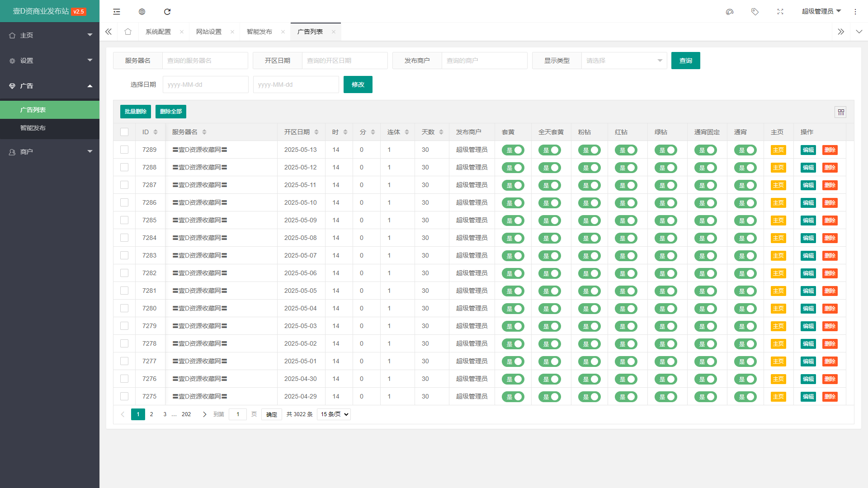This screenshot has width=868, height=488.
Task: Sort by 连体 column arrows
Action: point(407,132)
